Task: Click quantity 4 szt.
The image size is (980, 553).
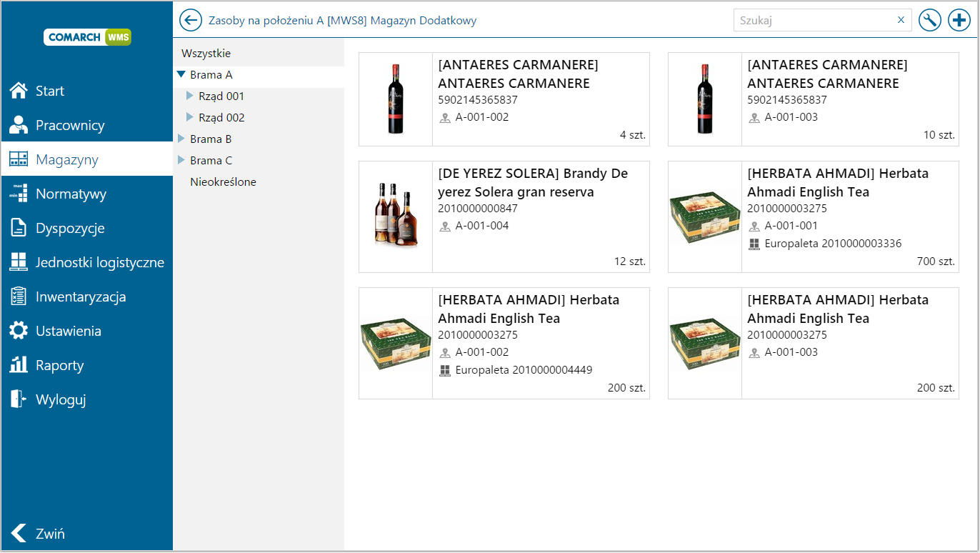Action: [x=633, y=135]
